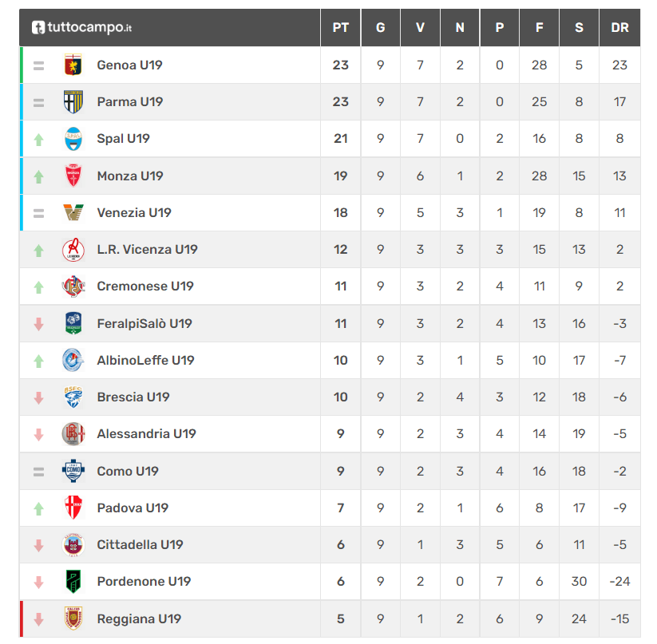The height and width of the screenshot is (644, 657).
Task: Click the red down arrow beside Reggiana U19
Action: [38, 619]
